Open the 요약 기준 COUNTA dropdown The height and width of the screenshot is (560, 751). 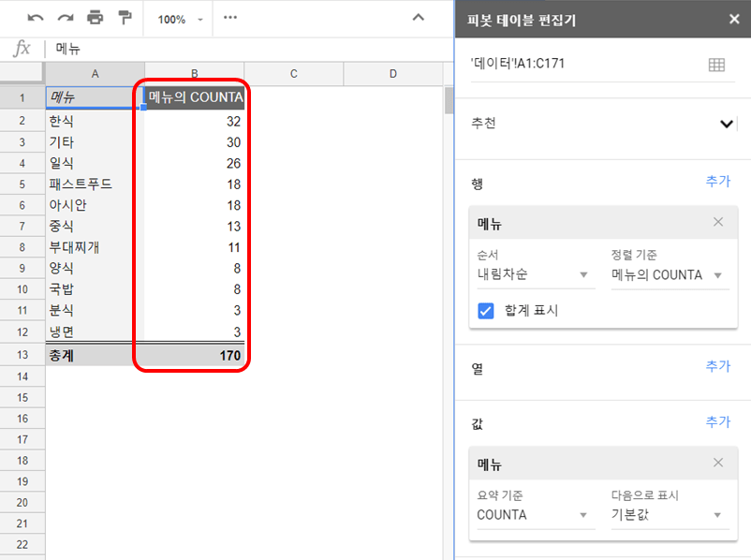point(534,513)
